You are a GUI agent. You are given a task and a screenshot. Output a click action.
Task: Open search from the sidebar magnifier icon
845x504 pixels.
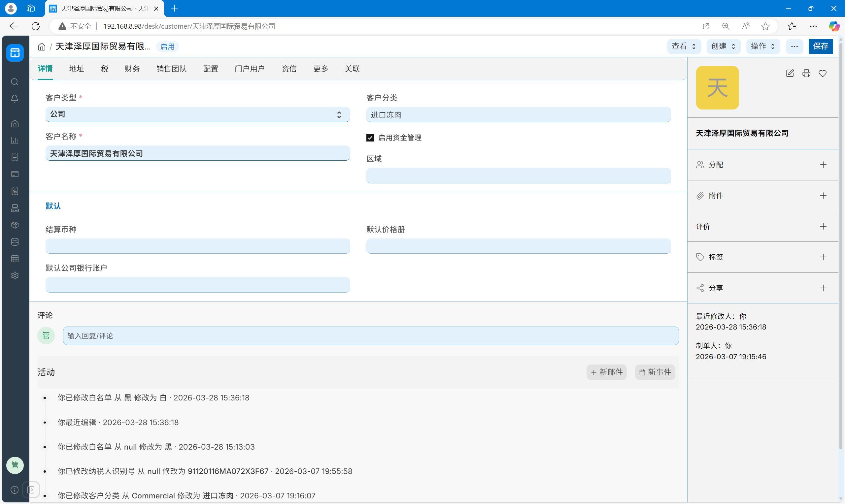(x=15, y=82)
